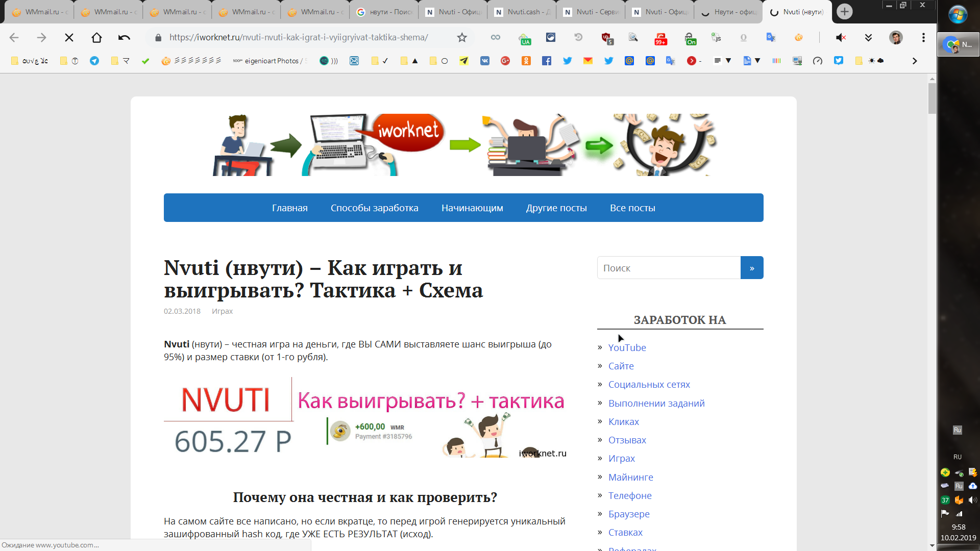Mute audio for the current tab
Screen dimensions: 980x551
click(x=842, y=37)
